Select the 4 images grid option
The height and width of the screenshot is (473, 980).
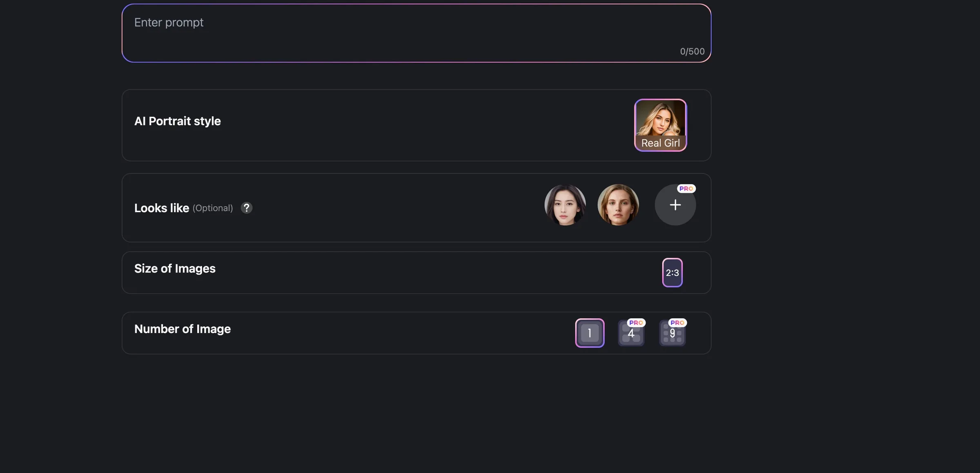pyautogui.click(x=631, y=333)
